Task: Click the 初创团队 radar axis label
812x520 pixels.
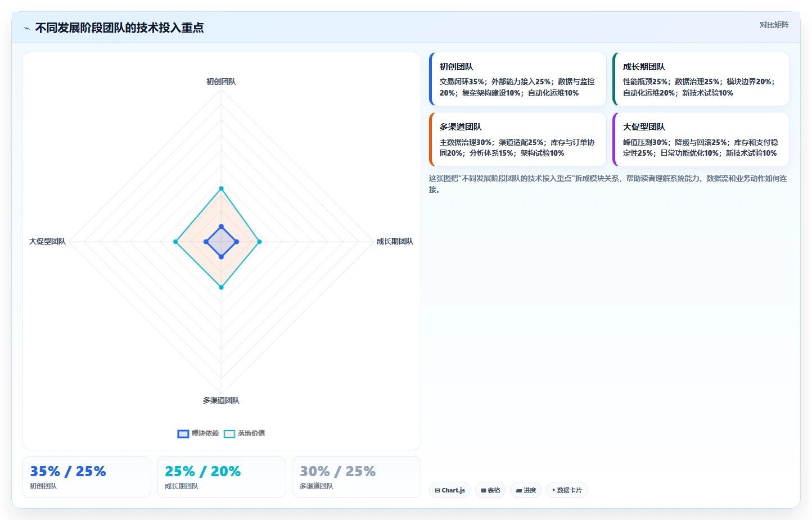Action: [221, 82]
